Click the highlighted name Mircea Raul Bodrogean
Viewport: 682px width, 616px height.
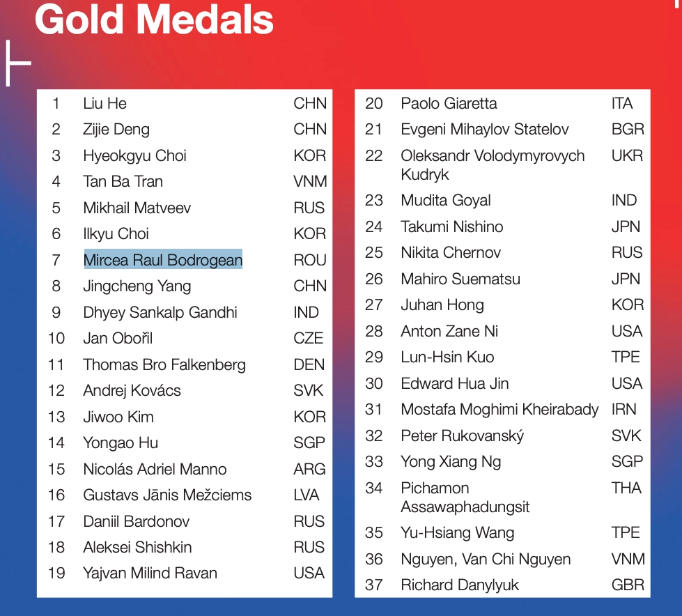click(163, 260)
